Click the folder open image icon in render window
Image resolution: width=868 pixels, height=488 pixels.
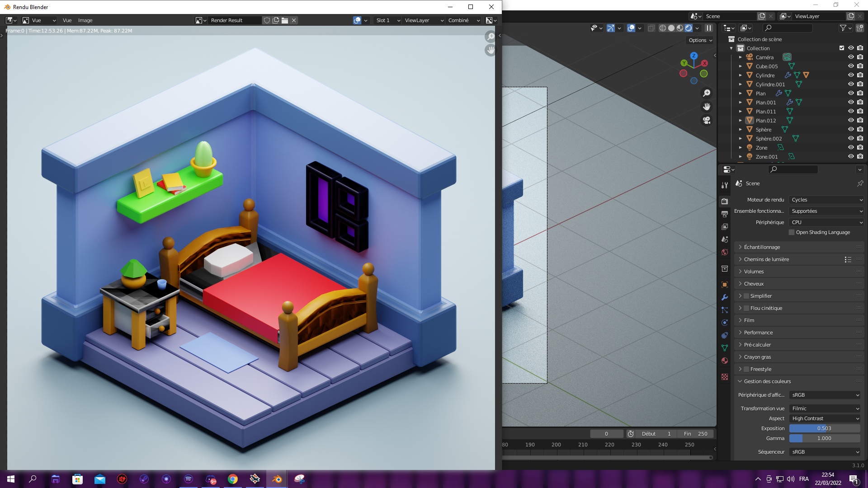tap(285, 20)
